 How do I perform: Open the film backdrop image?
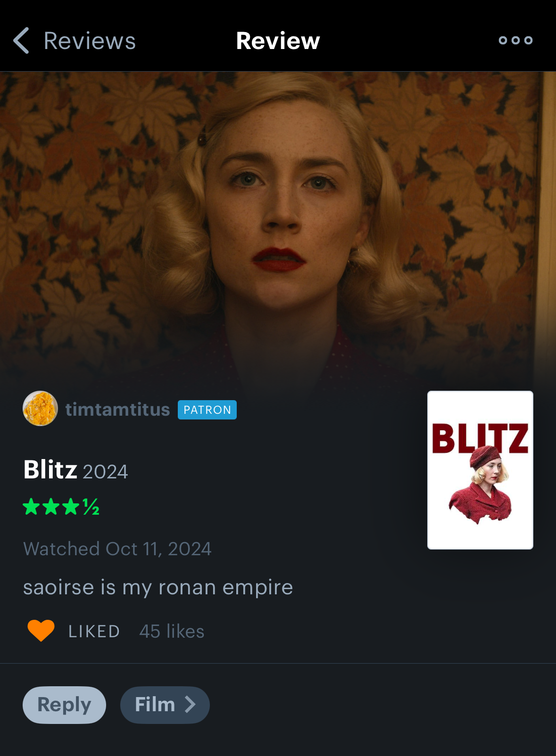[278, 226]
